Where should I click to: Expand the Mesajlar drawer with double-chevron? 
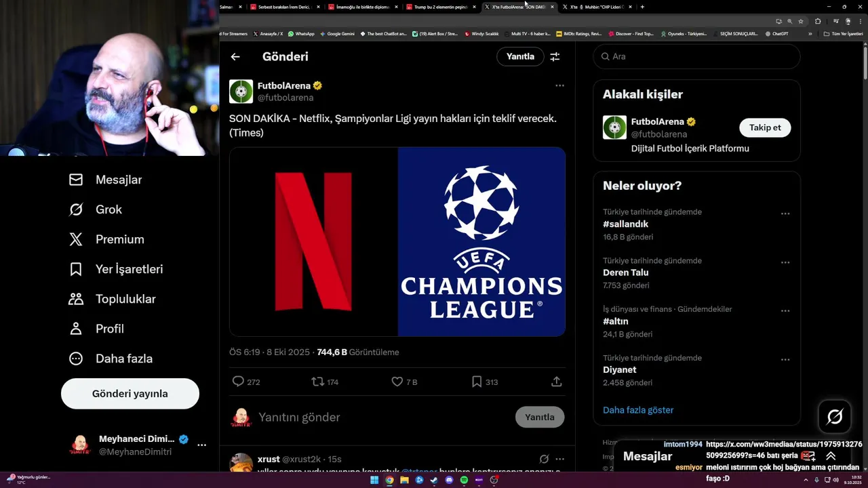coord(831,456)
